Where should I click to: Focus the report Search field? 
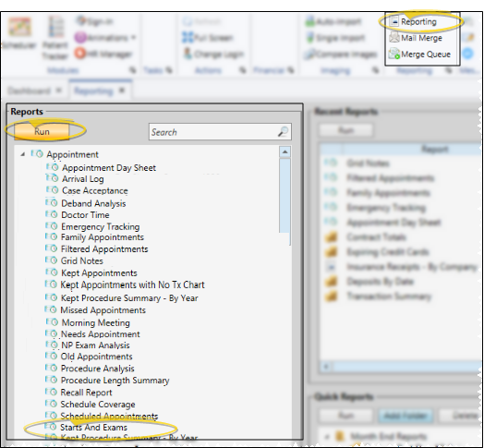click(214, 132)
